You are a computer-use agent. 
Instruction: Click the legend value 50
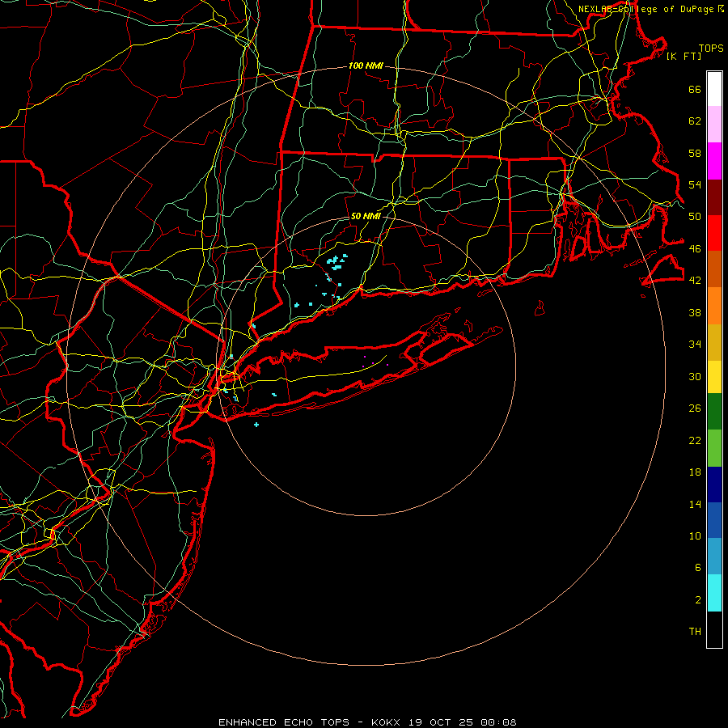pos(695,216)
